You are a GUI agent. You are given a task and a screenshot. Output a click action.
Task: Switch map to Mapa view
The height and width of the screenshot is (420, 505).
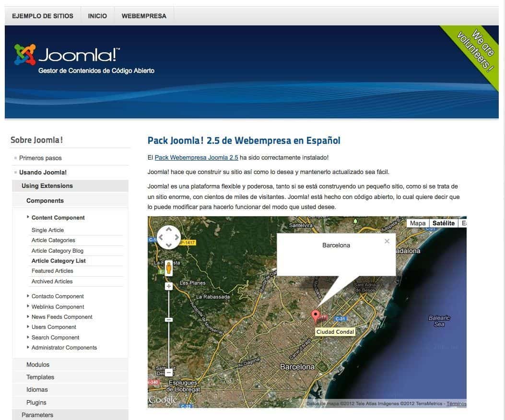418,223
